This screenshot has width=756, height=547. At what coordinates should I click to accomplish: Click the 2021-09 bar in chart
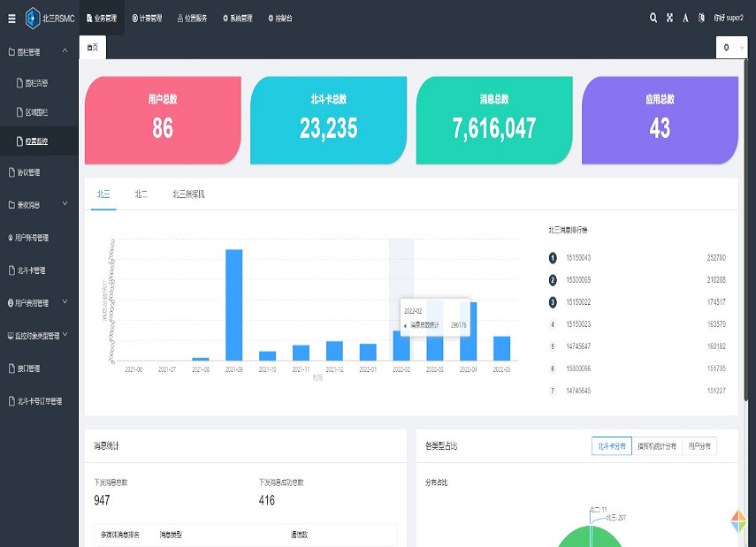233,305
